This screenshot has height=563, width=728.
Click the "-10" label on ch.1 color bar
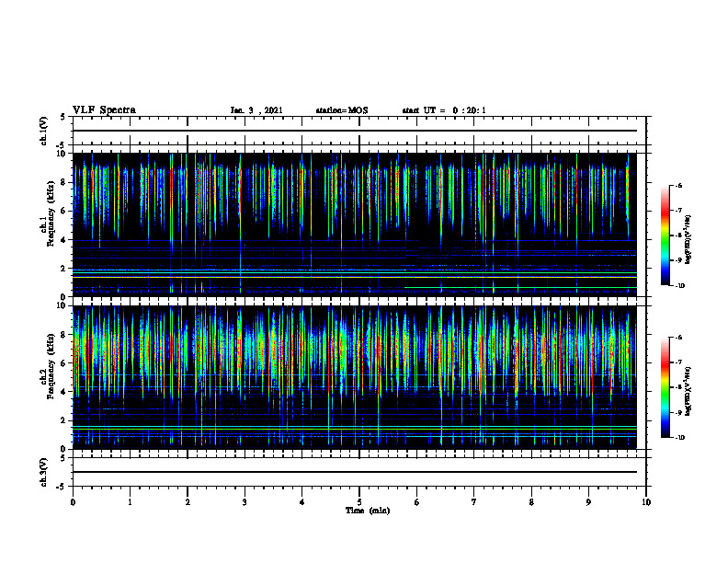click(679, 285)
